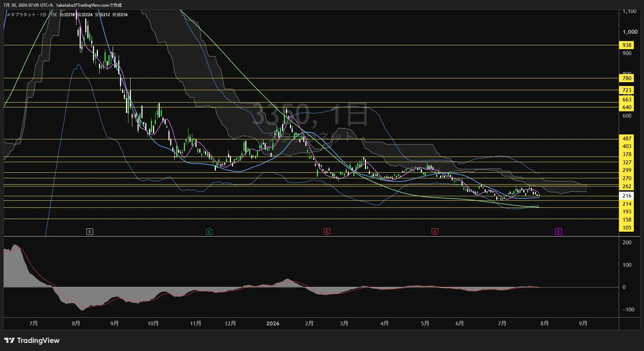The height and width of the screenshot is (351, 644).
Task: Click the red E marker near May
Action: tap(435, 232)
